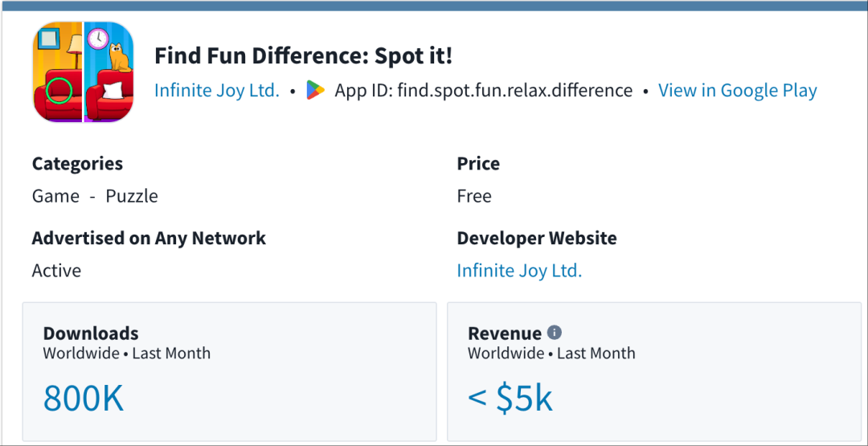
Task: Click the Downloads card heading
Action: click(91, 333)
